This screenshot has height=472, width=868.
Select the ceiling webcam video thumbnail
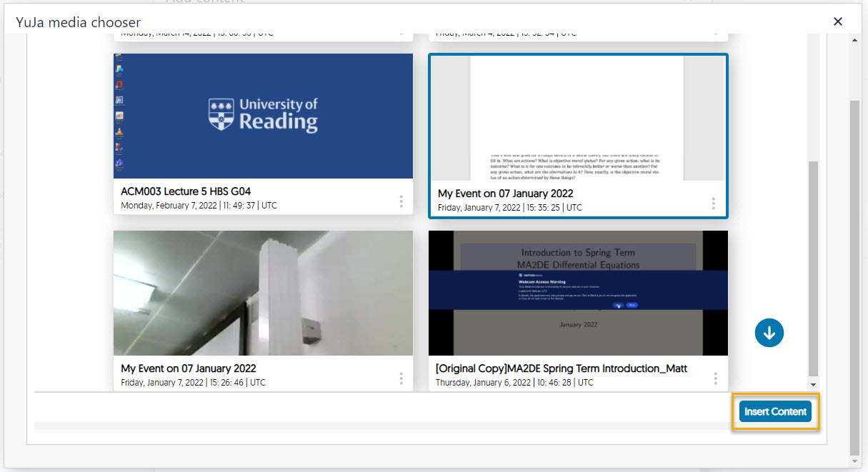click(263, 293)
